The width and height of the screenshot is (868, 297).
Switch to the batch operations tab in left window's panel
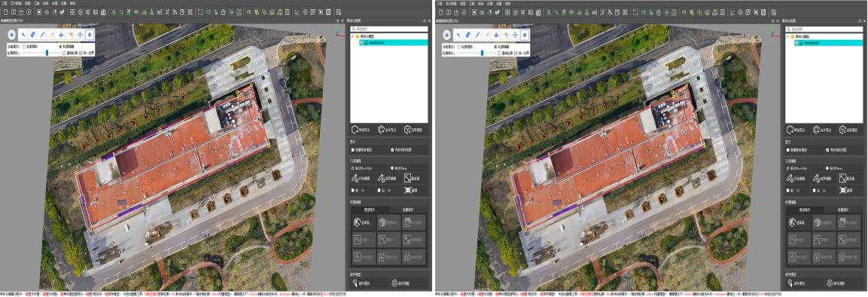pos(408,210)
